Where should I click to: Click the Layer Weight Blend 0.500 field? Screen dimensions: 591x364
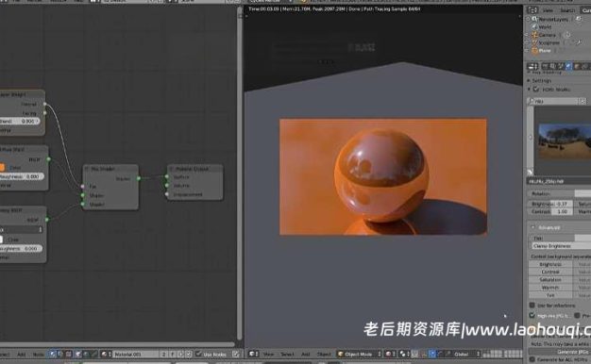click(x=20, y=121)
